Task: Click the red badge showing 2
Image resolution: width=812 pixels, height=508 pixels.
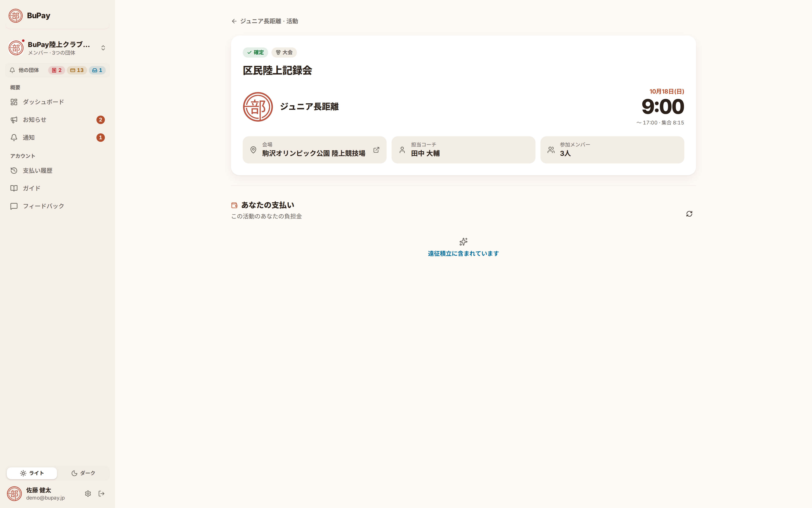Action: (x=57, y=70)
